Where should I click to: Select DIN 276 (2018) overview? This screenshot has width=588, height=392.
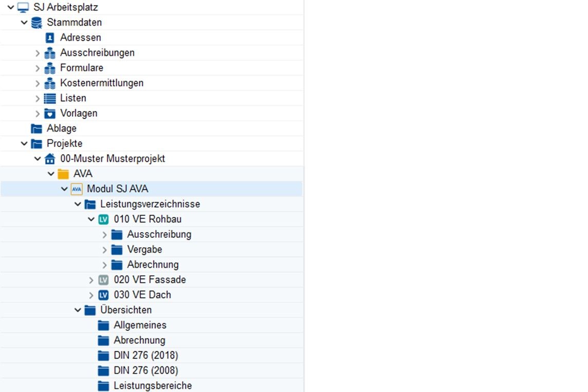(145, 356)
